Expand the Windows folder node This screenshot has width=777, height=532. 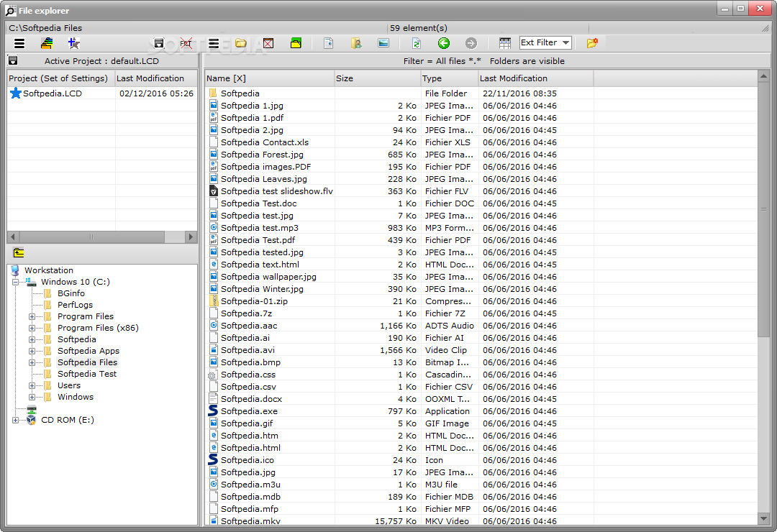32,397
